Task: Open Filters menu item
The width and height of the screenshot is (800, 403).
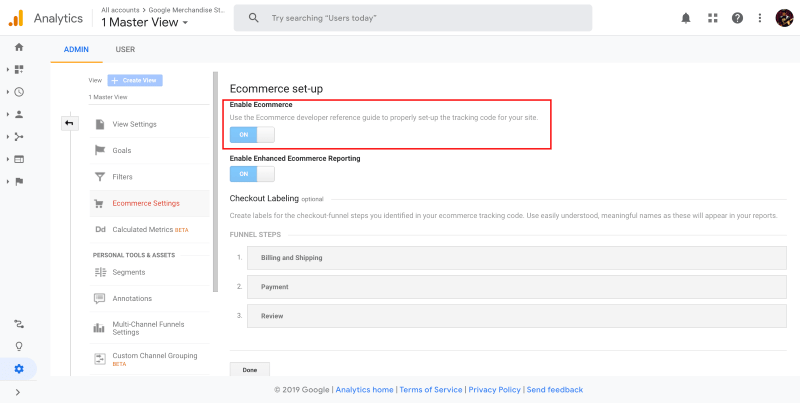Action: [149, 177]
